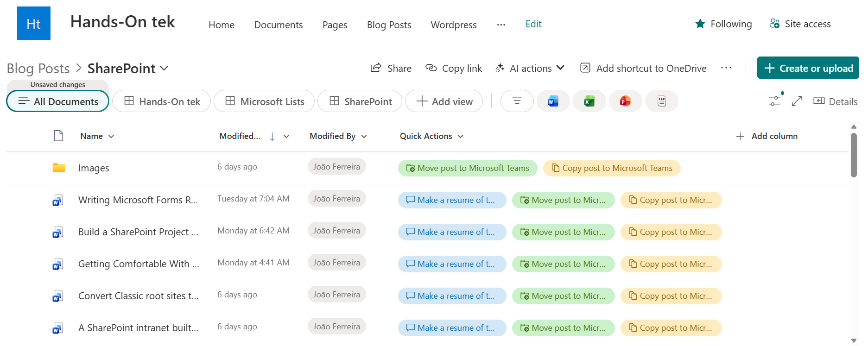Copy Getting Comfortable With post to Teams

[671, 264]
